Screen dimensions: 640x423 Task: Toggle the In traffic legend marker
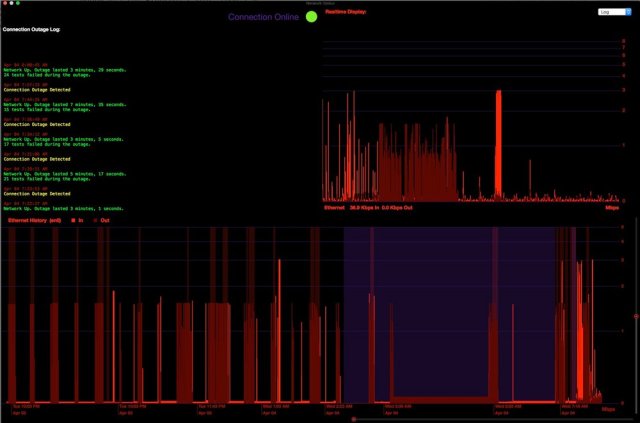pos(73,219)
